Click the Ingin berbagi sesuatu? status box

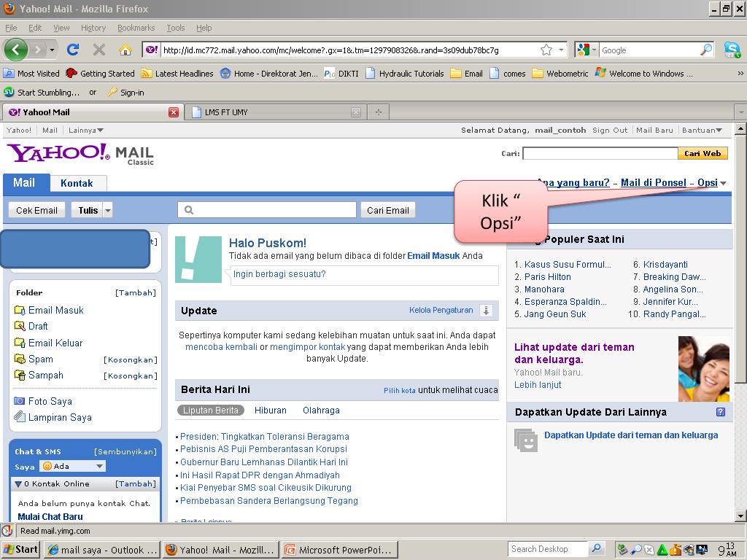365,275
